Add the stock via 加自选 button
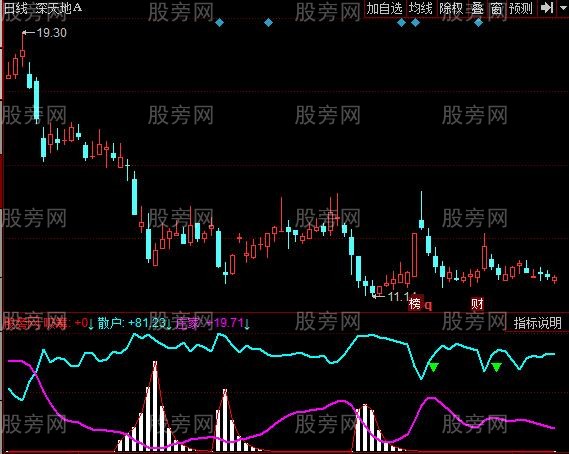Viewport: 569px width, 454px height. 384,9
